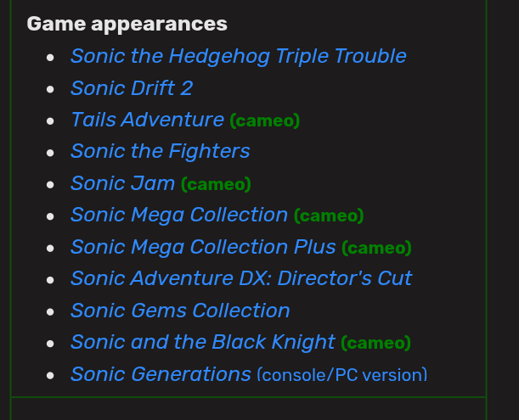Open the Sonic Drift 2 link
This screenshot has width=519, height=420.
[x=132, y=88]
